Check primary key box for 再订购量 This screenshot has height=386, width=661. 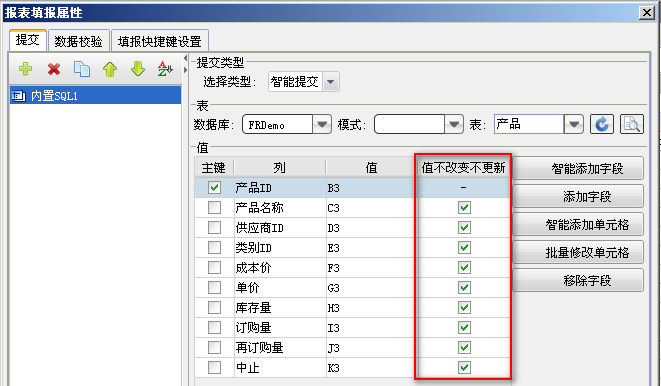click(214, 348)
